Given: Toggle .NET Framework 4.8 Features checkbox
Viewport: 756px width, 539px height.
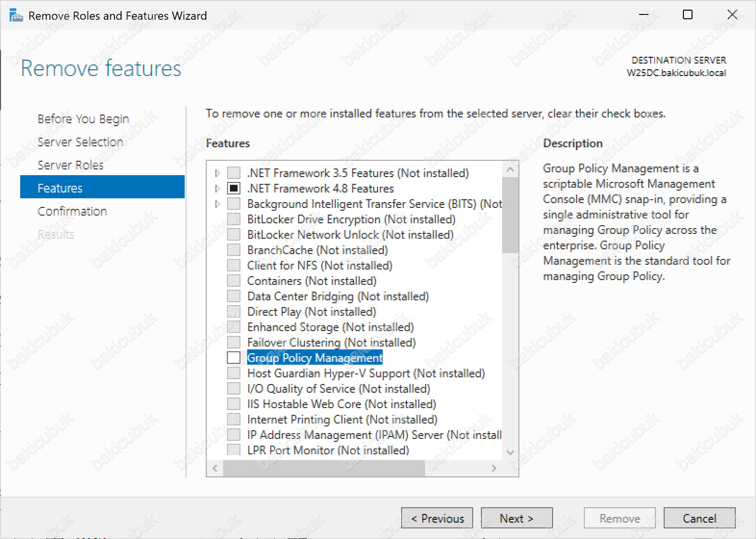Looking at the screenshot, I should [234, 189].
